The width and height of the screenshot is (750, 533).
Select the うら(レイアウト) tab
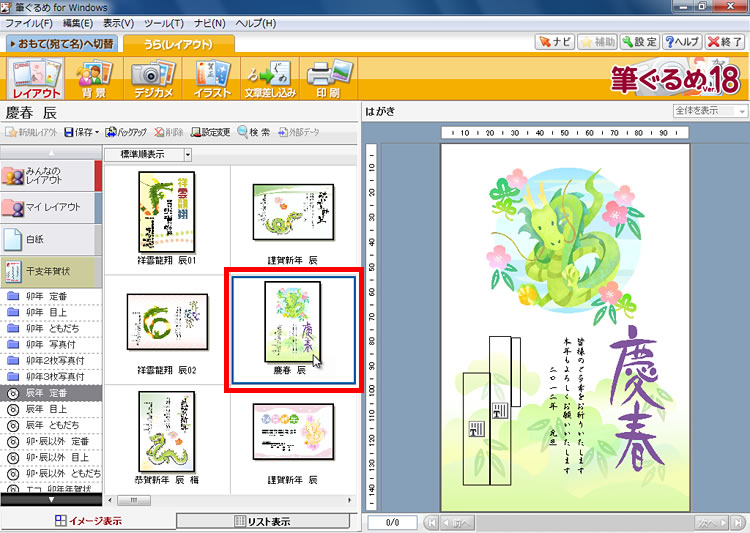[x=179, y=44]
